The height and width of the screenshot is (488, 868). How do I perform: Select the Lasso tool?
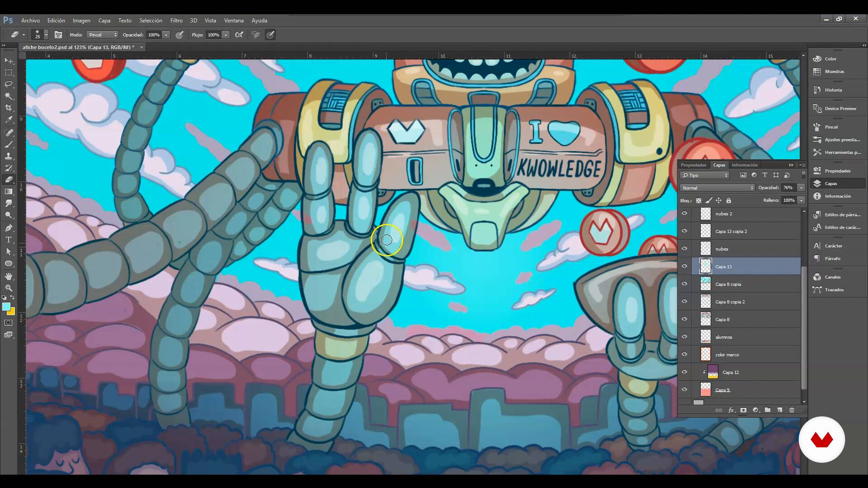[x=9, y=84]
